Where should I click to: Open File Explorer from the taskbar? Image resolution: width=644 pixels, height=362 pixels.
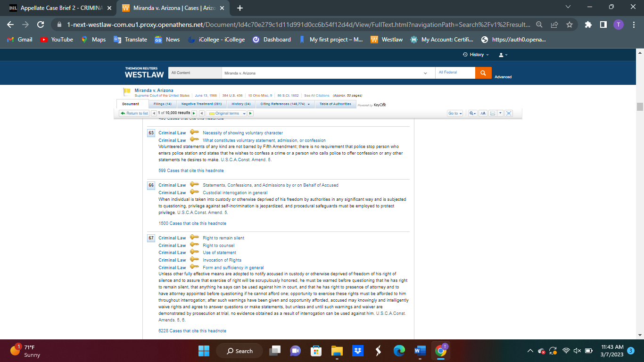click(x=337, y=351)
